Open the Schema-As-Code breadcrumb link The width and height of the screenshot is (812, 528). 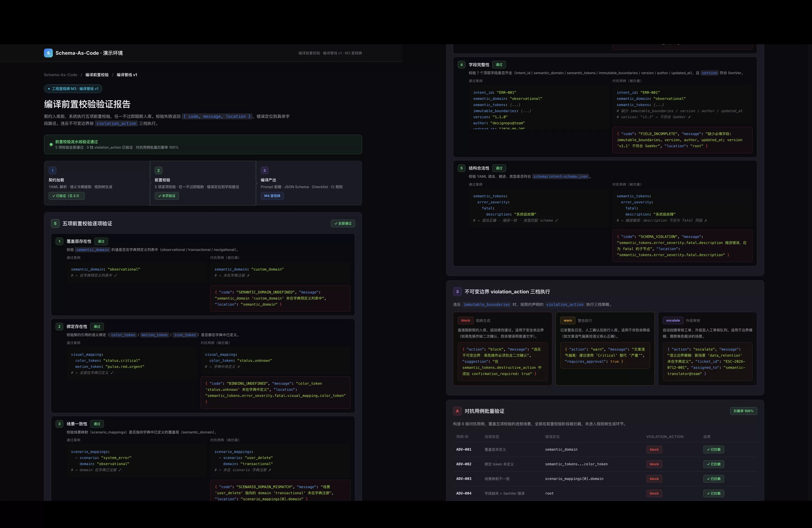(x=60, y=75)
